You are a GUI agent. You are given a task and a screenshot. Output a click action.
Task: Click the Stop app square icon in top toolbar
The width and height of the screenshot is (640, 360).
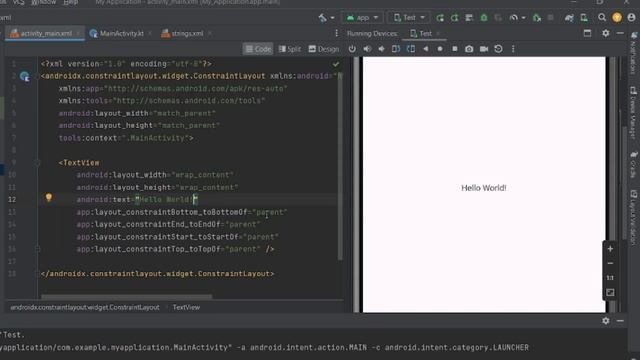point(551,18)
